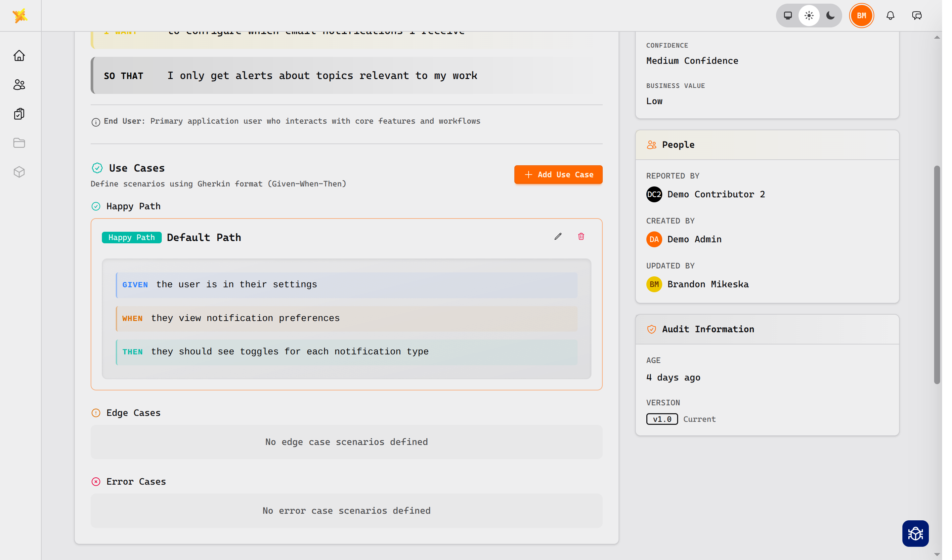Delete the Default Path use case
This screenshot has width=952, height=560.
coord(581,237)
